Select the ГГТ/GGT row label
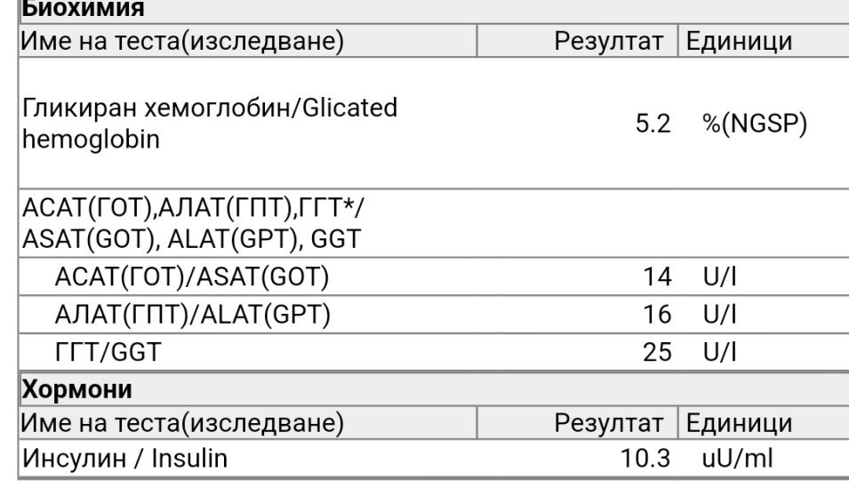 tap(108, 352)
